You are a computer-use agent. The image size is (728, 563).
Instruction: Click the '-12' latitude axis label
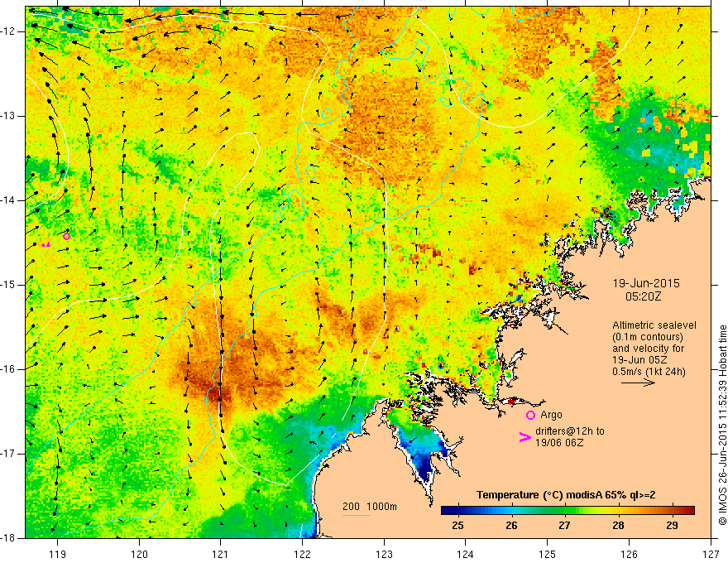(x=8, y=31)
